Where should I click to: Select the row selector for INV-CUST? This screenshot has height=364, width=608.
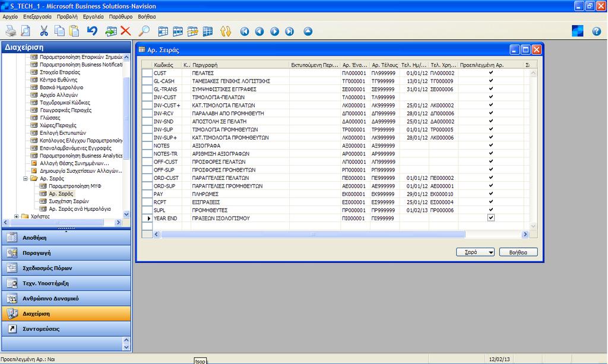coord(147,97)
